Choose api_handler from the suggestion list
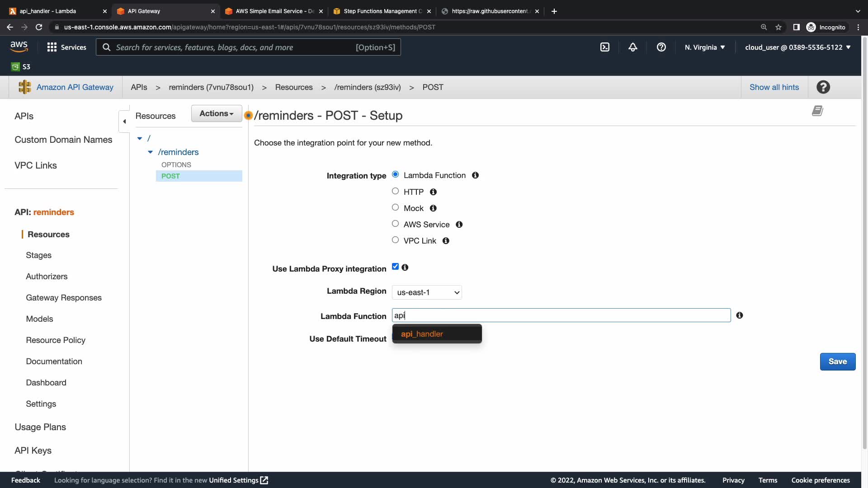The height and width of the screenshot is (488, 868). pos(422,334)
